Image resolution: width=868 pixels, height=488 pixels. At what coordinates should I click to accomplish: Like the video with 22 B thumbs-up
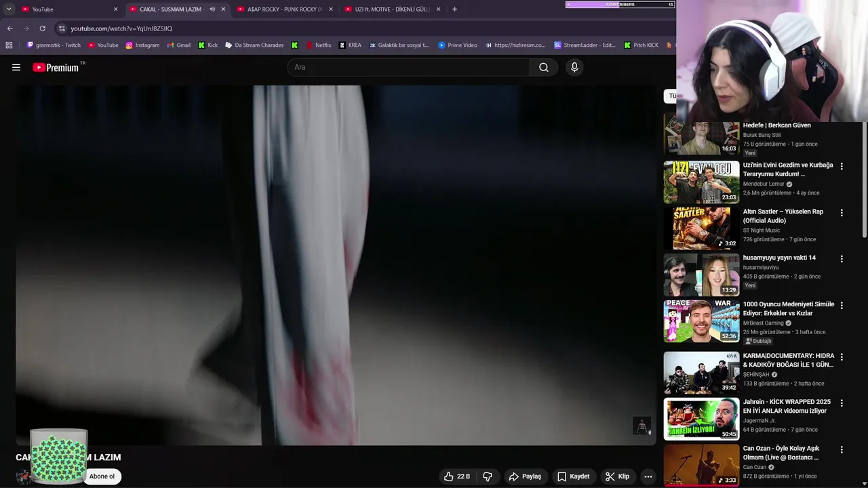coord(456,476)
